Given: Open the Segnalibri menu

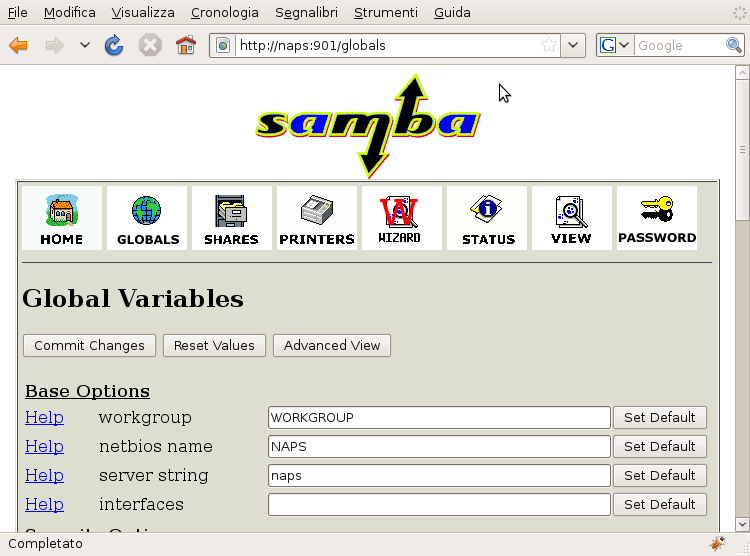Looking at the screenshot, I should 306,12.
